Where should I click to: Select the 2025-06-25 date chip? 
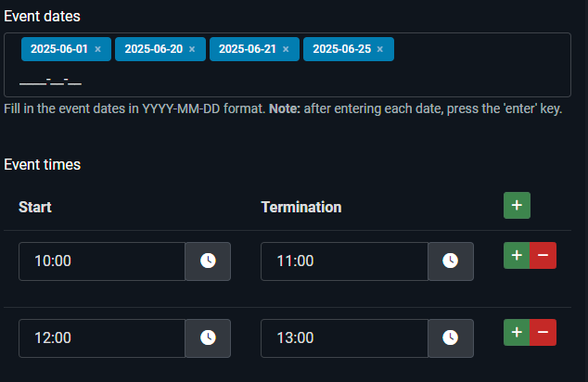coord(341,49)
